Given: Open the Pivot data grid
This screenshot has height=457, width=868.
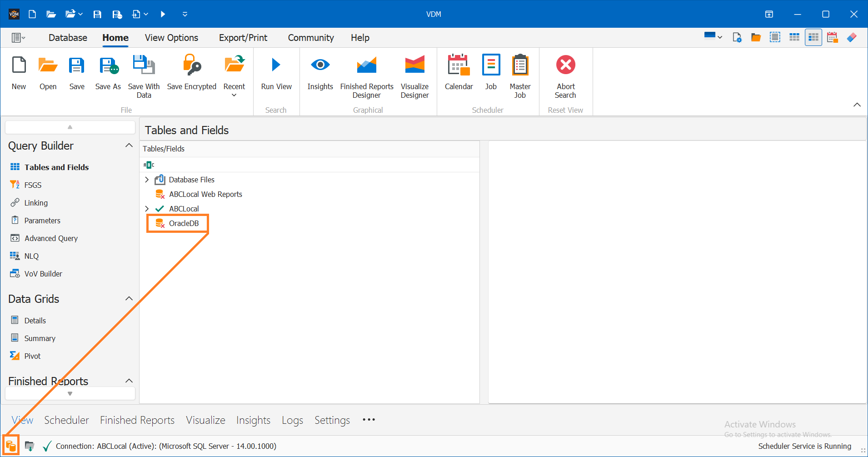Looking at the screenshot, I should [25, 356].
